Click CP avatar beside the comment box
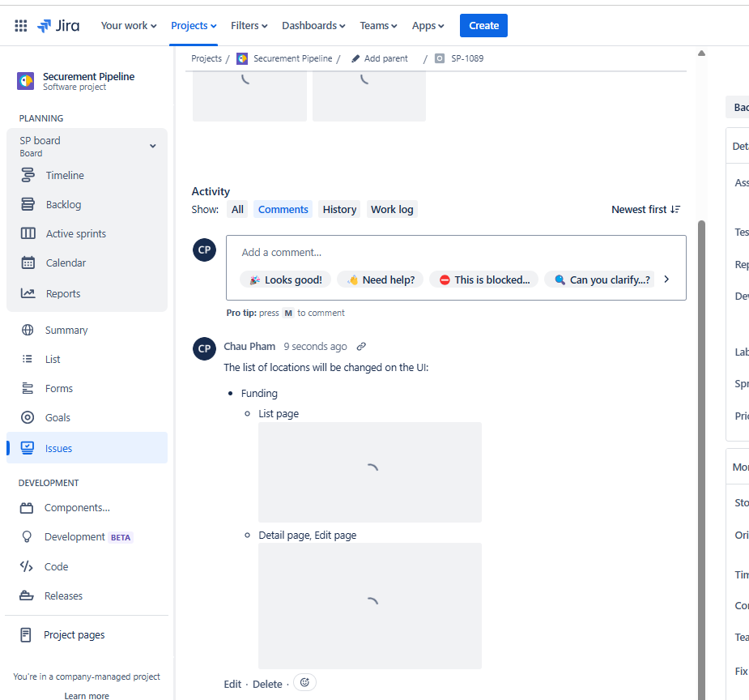This screenshot has width=749, height=700. click(204, 250)
